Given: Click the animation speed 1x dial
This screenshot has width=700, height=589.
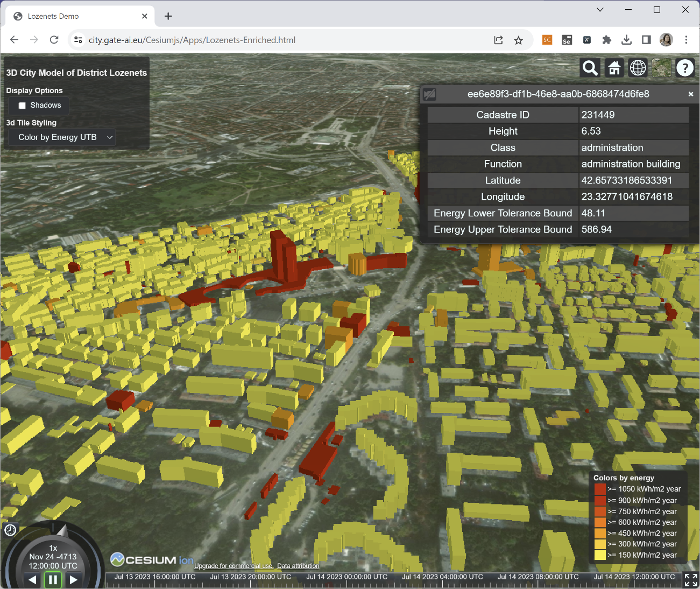Looking at the screenshot, I should [x=53, y=548].
